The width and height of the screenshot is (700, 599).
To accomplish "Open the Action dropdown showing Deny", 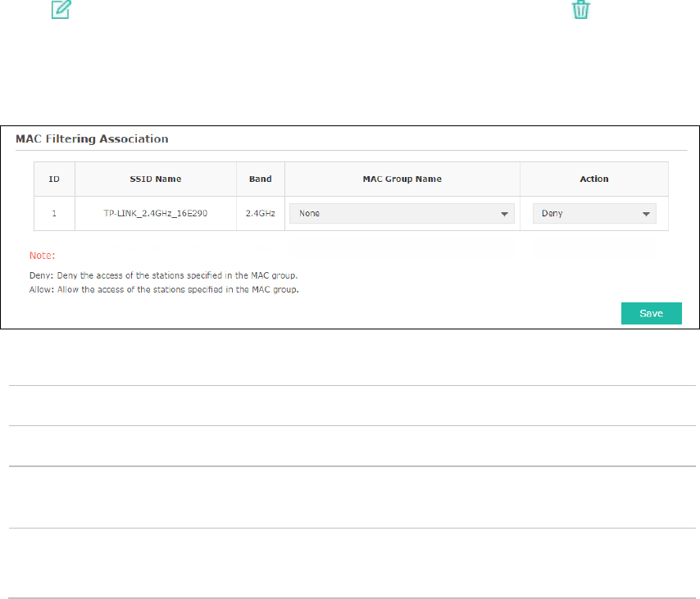I will pos(594,213).
